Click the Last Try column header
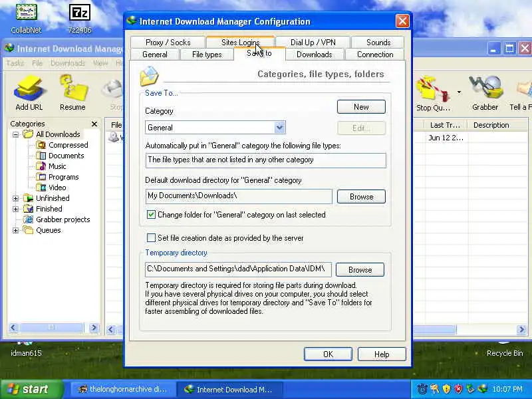The image size is (532, 399). pos(445,125)
